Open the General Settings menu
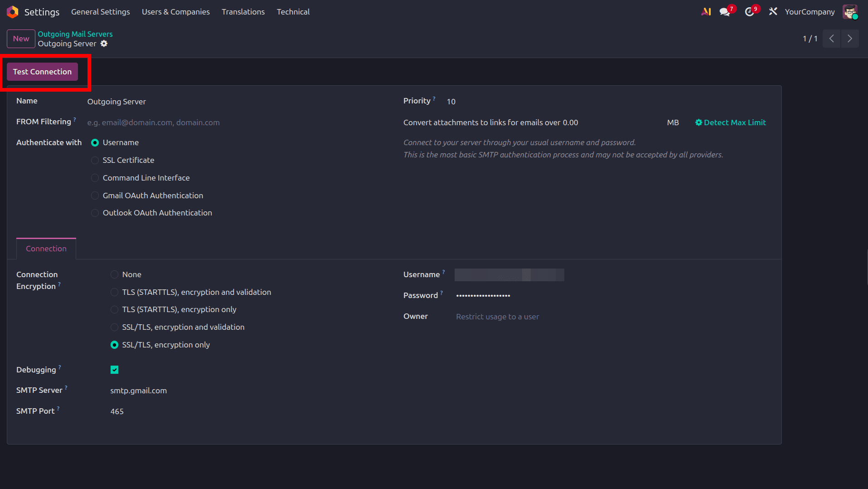Screen dimensions: 868x489 pos(100,12)
